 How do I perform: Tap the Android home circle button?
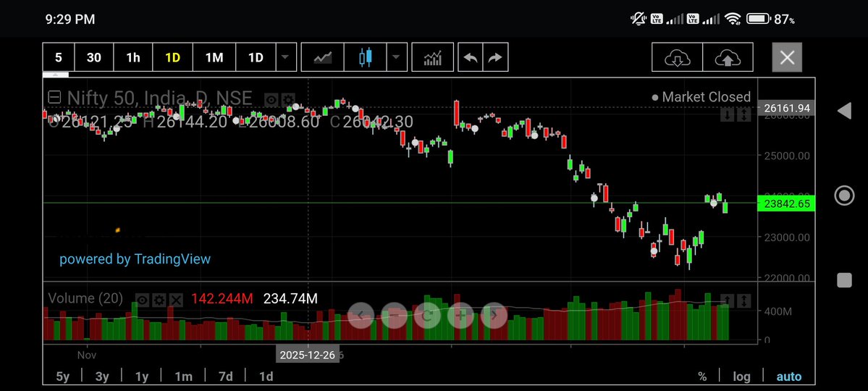point(844,195)
